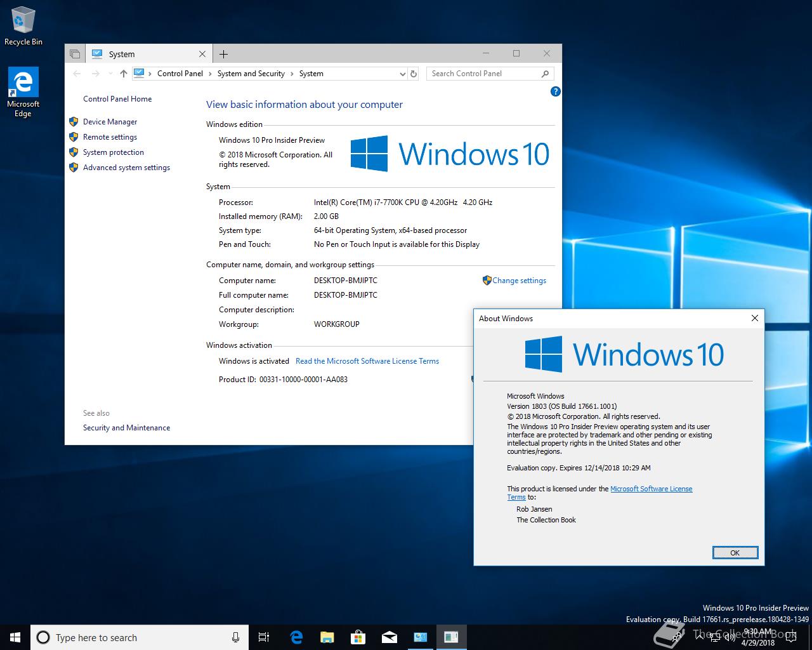
Task: Open File Explorer from the taskbar
Action: pos(327,637)
